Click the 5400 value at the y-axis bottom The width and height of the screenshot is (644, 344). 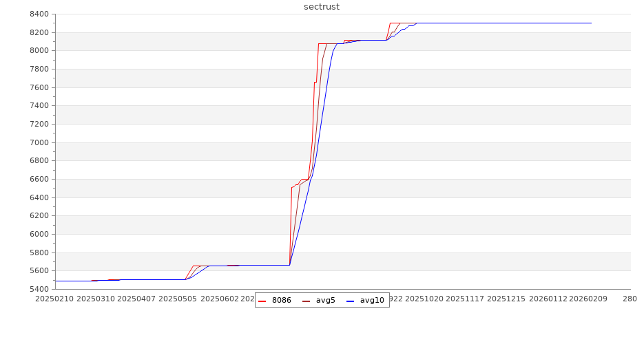pos(39,289)
